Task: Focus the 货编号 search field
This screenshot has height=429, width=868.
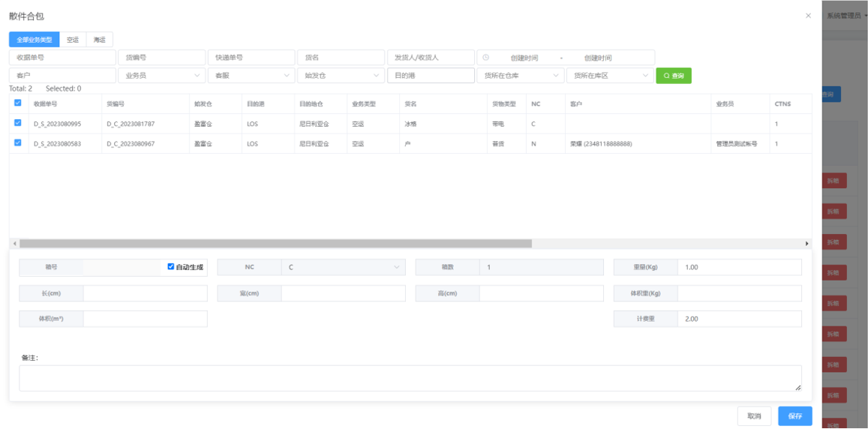Action: pyautogui.click(x=161, y=58)
